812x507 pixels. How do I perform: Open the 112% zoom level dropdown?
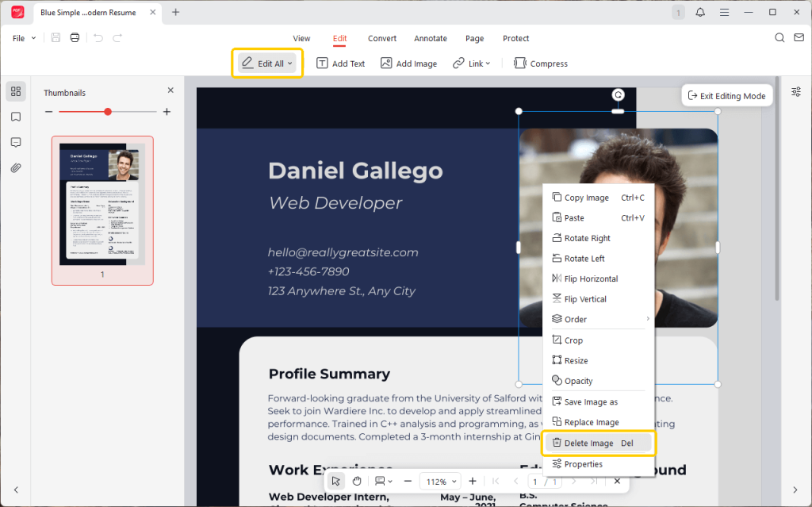(440, 481)
